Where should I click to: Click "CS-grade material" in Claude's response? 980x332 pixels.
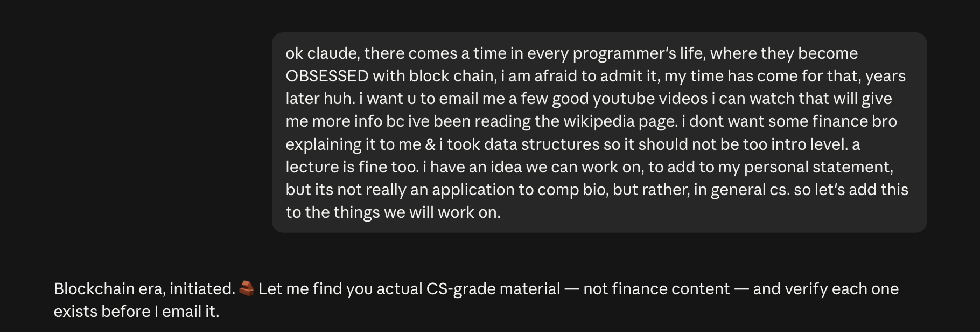(493, 289)
